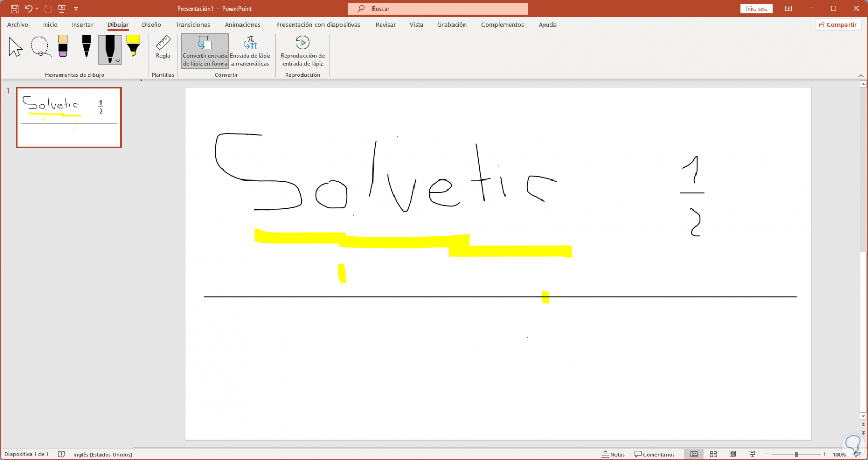Switch to the Insertar tab

pos(83,25)
